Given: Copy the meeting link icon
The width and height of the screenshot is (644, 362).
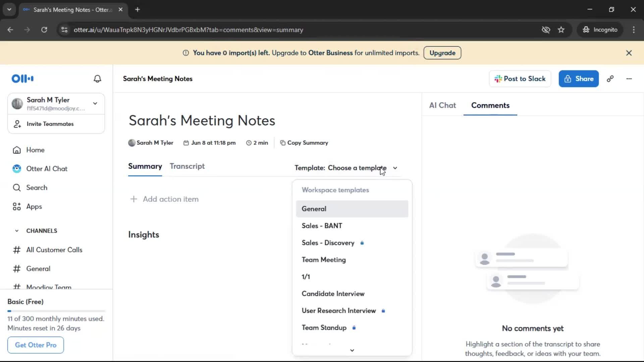Looking at the screenshot, I should point(610,79).
